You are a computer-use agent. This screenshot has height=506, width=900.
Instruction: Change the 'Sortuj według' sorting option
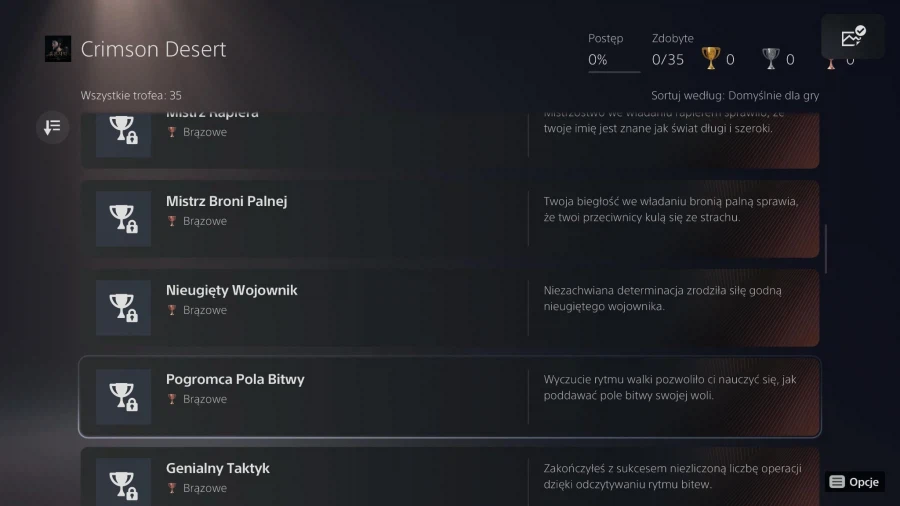pos(735,96)
